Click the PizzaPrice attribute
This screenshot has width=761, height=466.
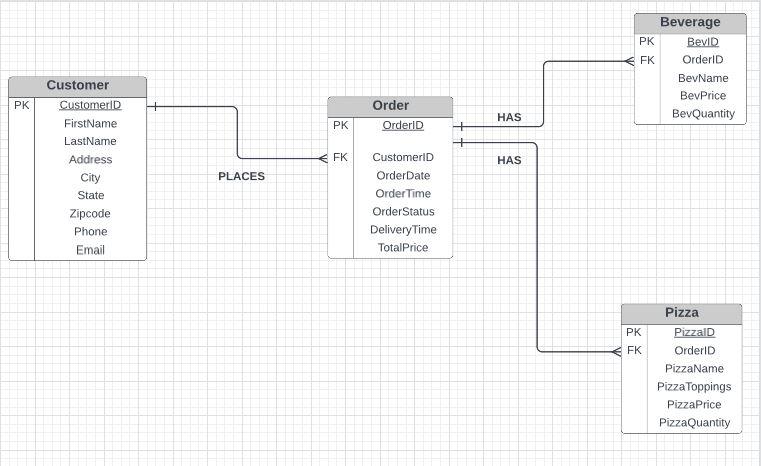pyautogui.click(x=694, y=404)
